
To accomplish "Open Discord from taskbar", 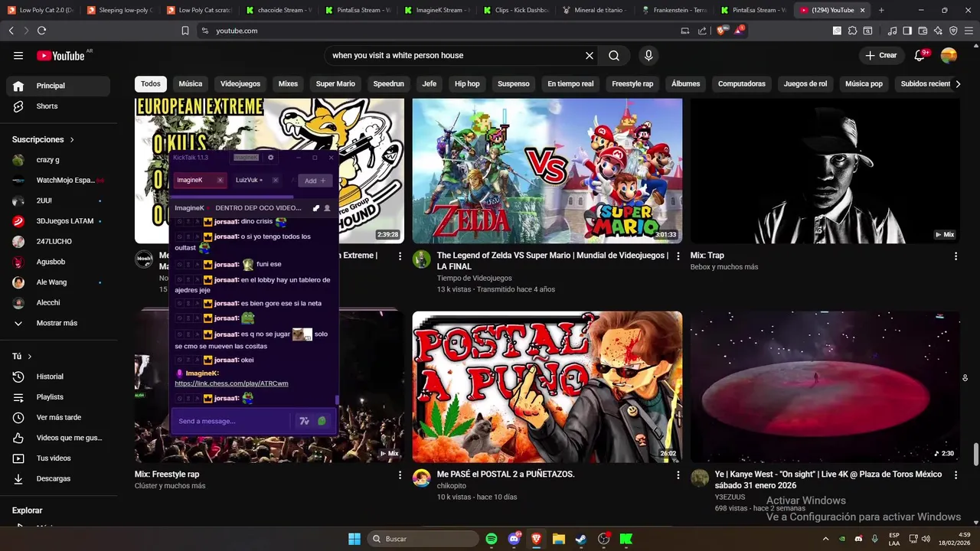I will pos(514,539).
